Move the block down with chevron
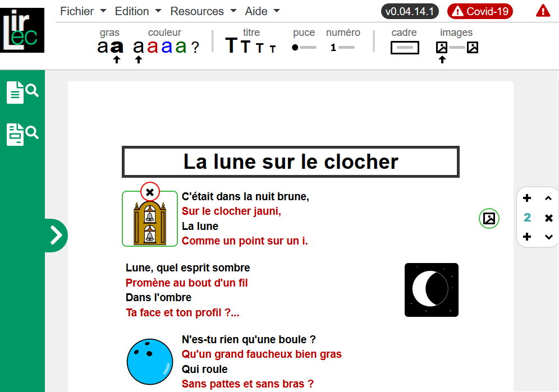Screen dimensions: 559x392 tap(549, 237)
